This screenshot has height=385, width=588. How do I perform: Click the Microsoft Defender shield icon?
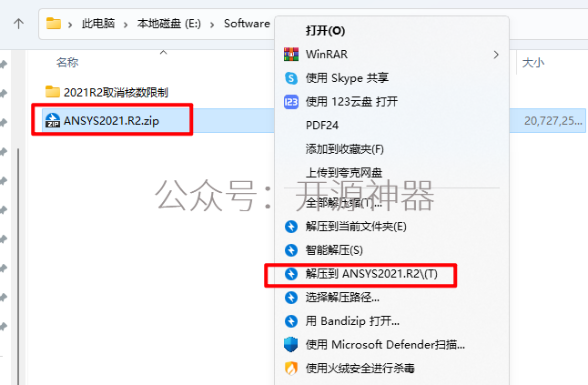pyautogui.click(x=291, y=344)
